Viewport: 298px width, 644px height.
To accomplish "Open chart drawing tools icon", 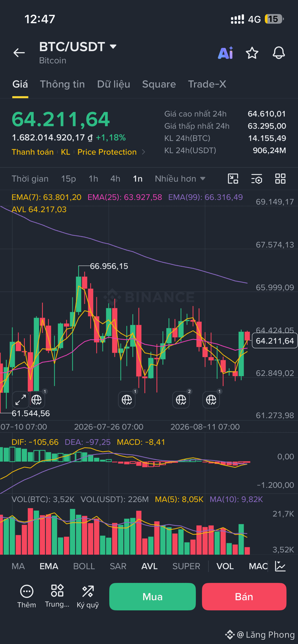I will [233, 179].
